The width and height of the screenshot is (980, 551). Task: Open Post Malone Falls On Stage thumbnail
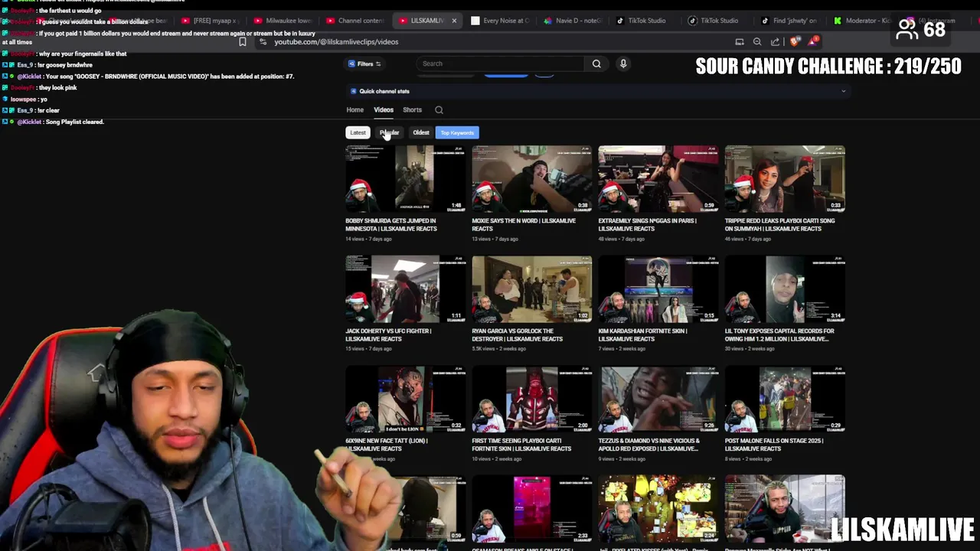click(x=785, y=399)
